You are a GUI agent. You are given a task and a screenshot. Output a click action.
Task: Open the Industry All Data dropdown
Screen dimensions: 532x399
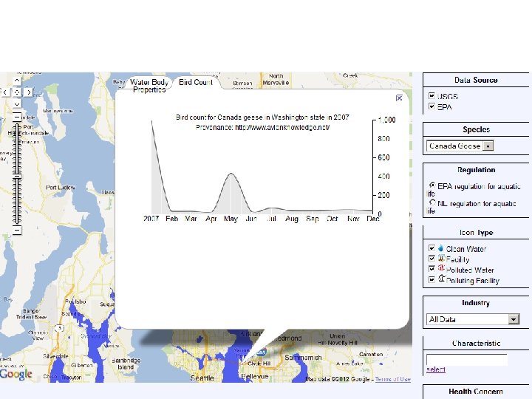coord(473,319)
